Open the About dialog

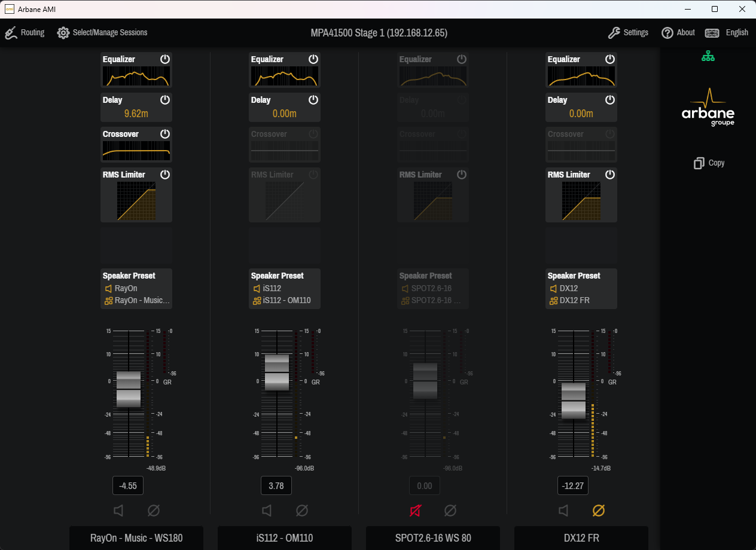click(x=678, y=33)
